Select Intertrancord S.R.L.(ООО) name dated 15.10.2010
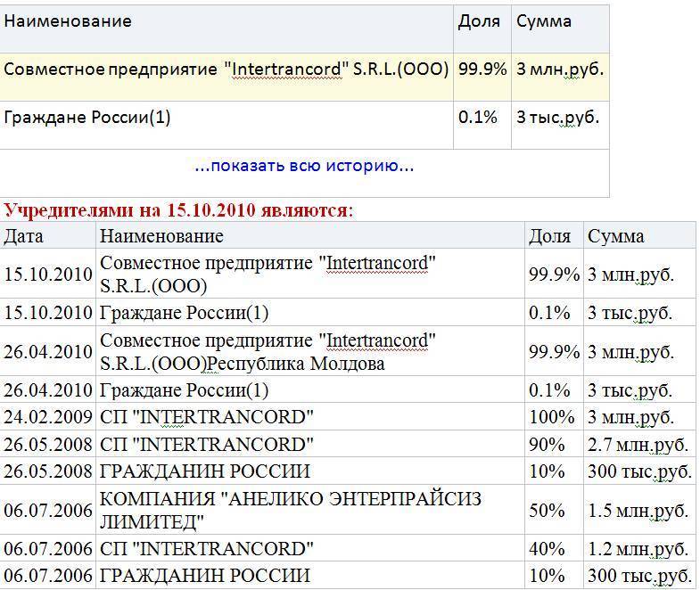 268,275
